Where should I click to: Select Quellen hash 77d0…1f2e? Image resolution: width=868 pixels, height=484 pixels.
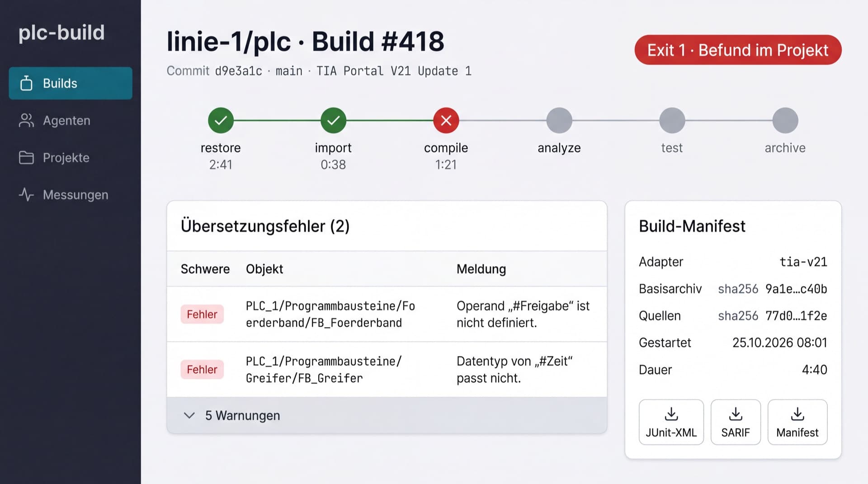point(796,315)
